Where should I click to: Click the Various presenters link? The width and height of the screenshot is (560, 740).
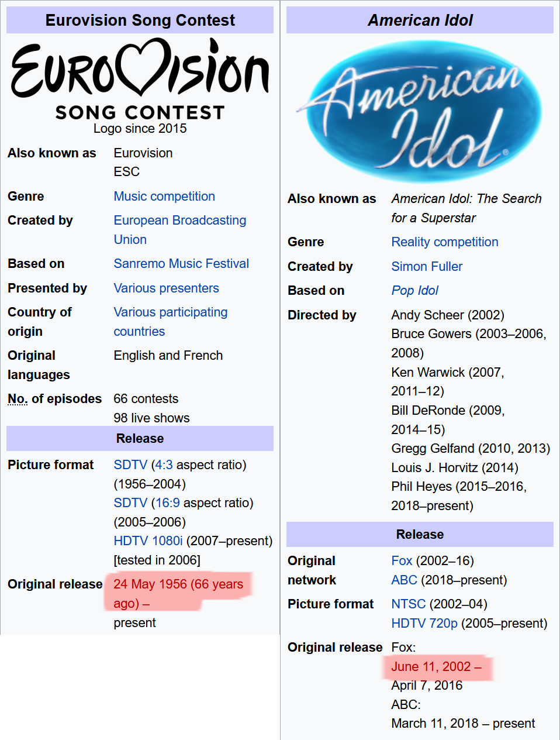166,288
